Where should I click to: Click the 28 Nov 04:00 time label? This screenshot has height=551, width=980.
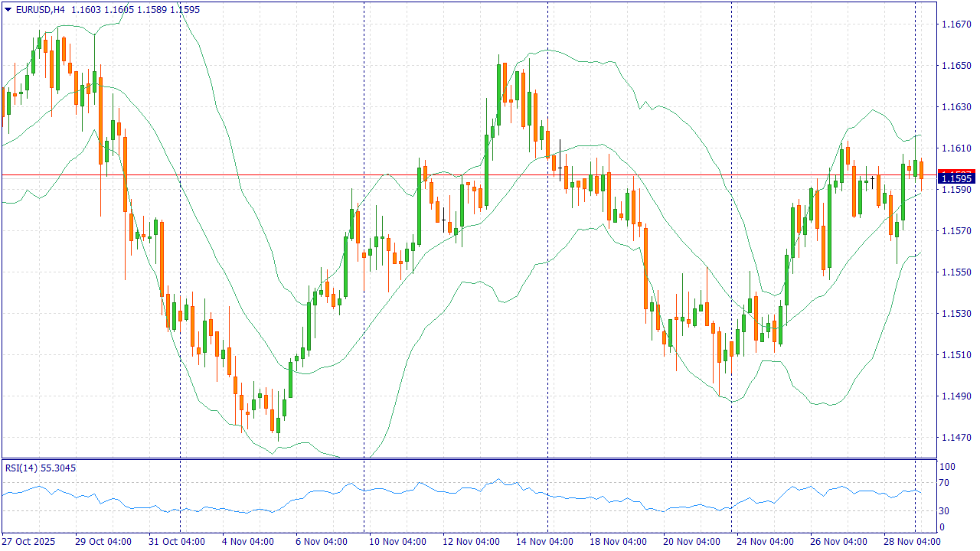coord(913,542)
